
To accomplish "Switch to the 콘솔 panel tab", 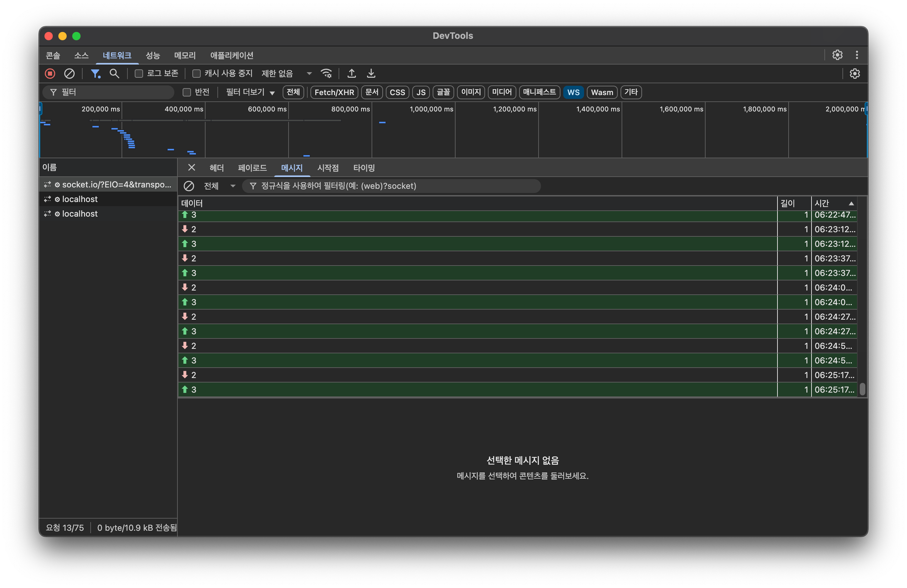I will [x=53, y=55].
